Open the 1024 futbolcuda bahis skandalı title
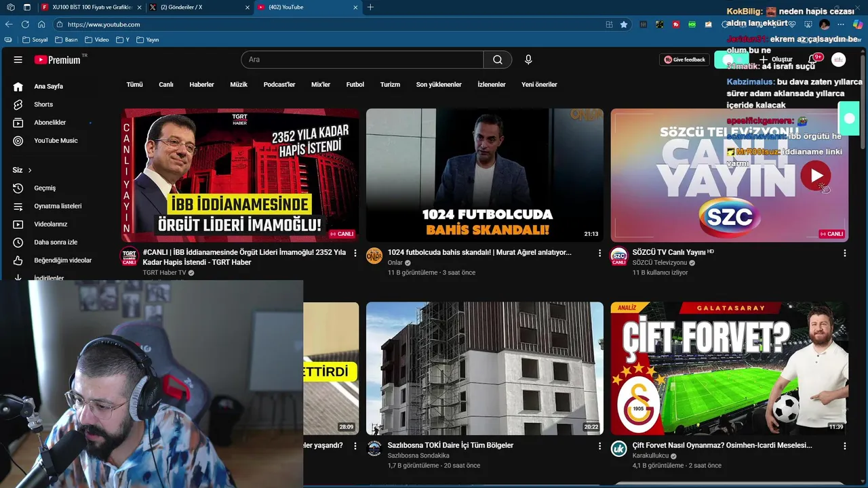The width and height of the screenshot is (868, 488). click(x=479, y=252)
